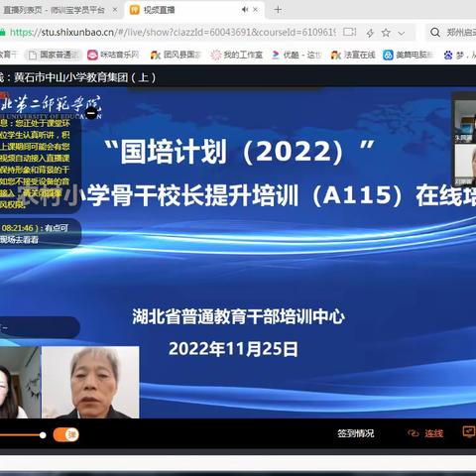Click the 08:21:46 chat message bubble
This screenshot has height=476, width=476.
click(x=40, y=233)
